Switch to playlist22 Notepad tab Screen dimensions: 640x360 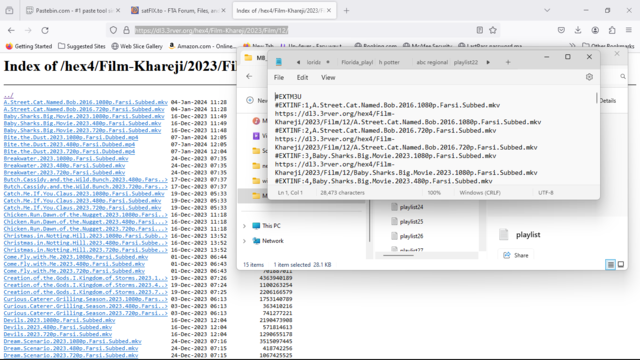(x=466, y=62)
